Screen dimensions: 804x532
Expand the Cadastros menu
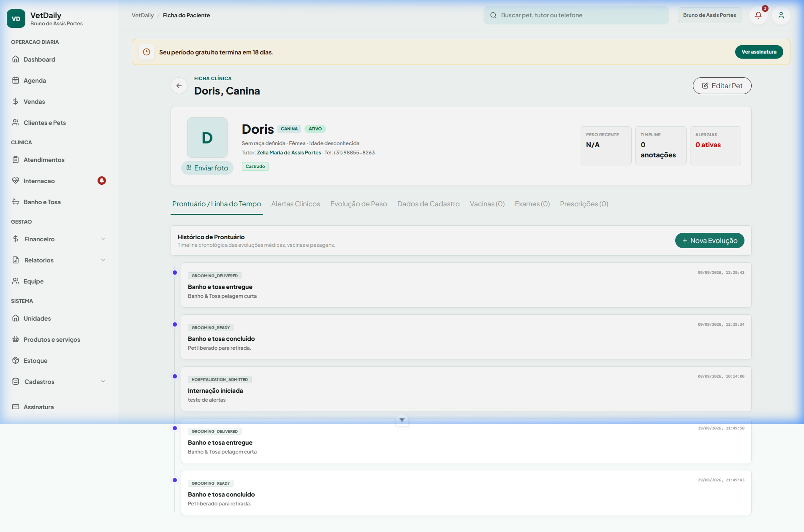coord(59,382)
